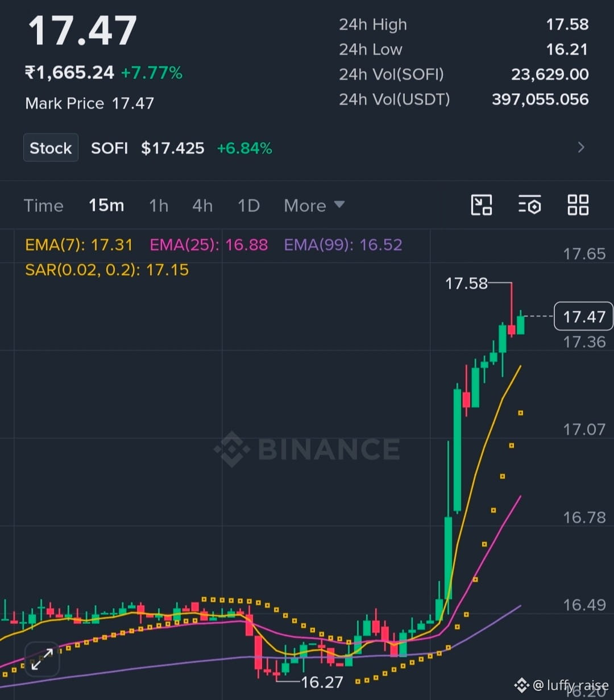Select the 4h timeframe tab
The height and width of the screenshot is (700, 614).
click(202, 205)
